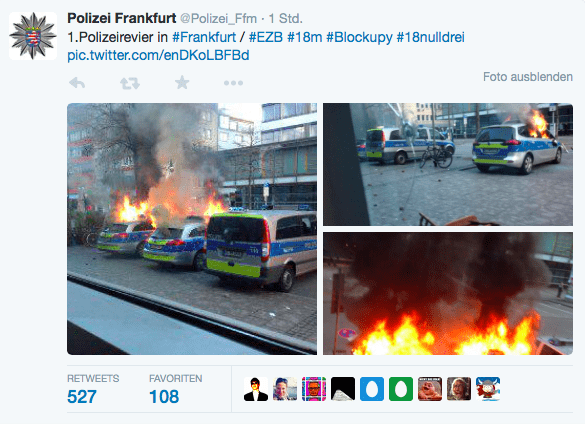The height and width of the screenshot is (424, 585).
Task: Open the Polizei Frankfurt profile name
Action: click(x=122, y=18)
